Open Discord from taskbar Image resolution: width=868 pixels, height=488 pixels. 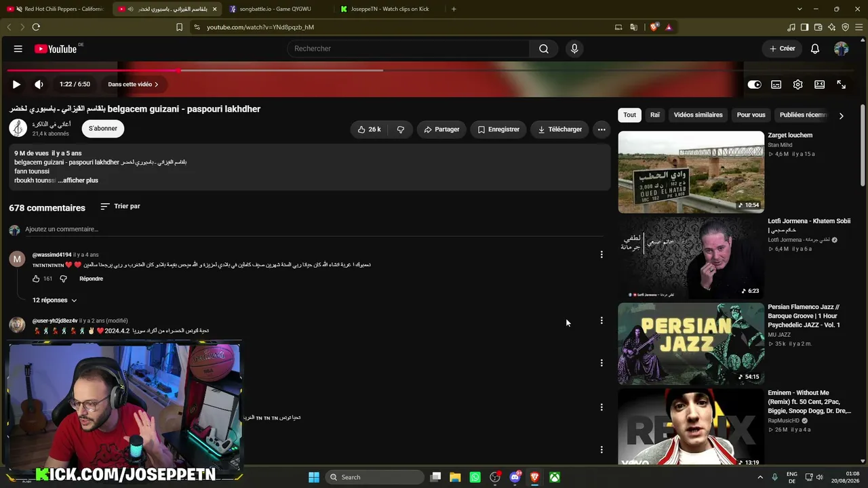tap(515, 477)
